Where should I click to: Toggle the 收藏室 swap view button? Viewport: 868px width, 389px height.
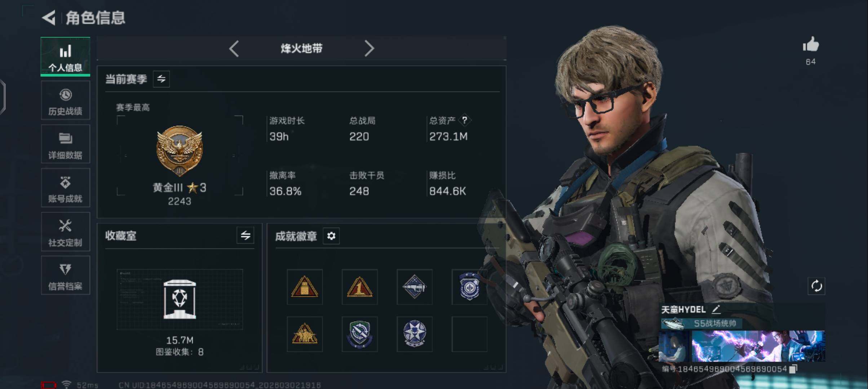pos(245,236)
